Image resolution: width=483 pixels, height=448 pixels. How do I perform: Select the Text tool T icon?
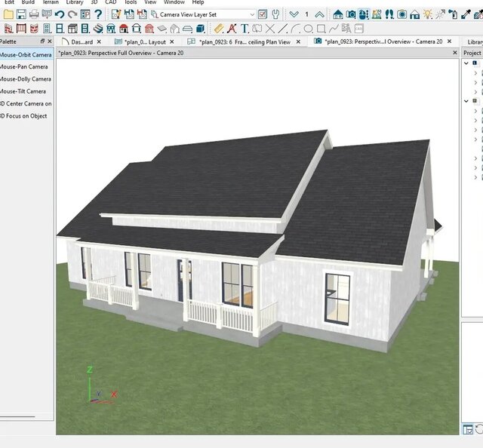pyautogui.click(x=245, y=29)
